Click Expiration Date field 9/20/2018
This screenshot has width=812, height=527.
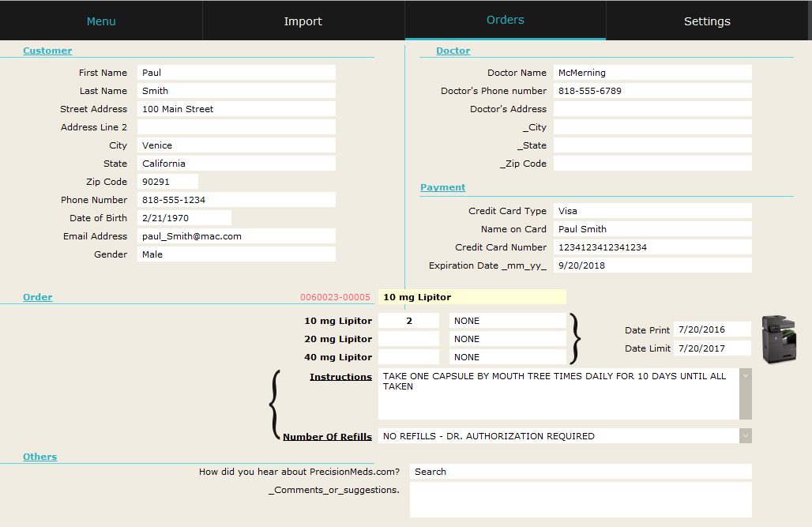click(x=652, y=265)
